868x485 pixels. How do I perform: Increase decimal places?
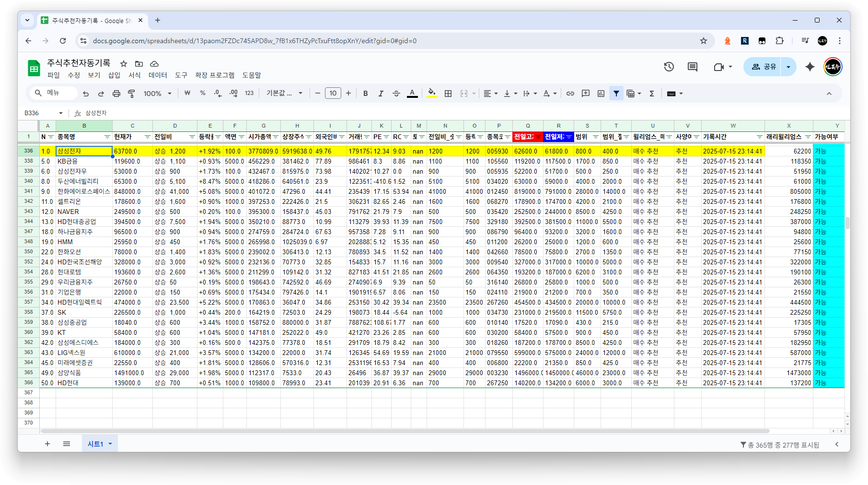233,94
